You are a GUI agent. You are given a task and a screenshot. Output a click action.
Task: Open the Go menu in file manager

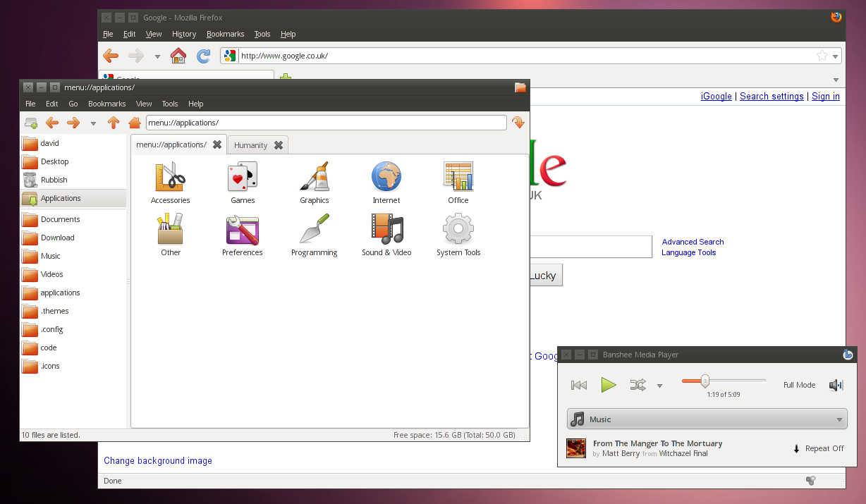[x=73, y=104]
